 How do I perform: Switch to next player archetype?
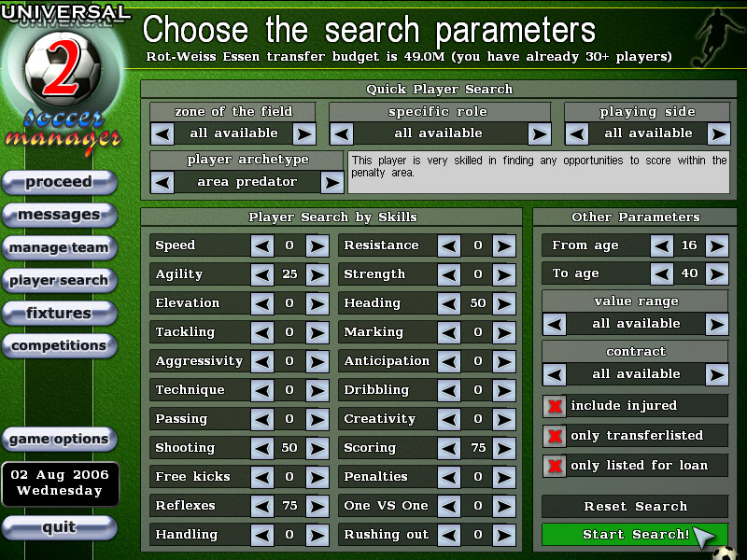(332, 182)
